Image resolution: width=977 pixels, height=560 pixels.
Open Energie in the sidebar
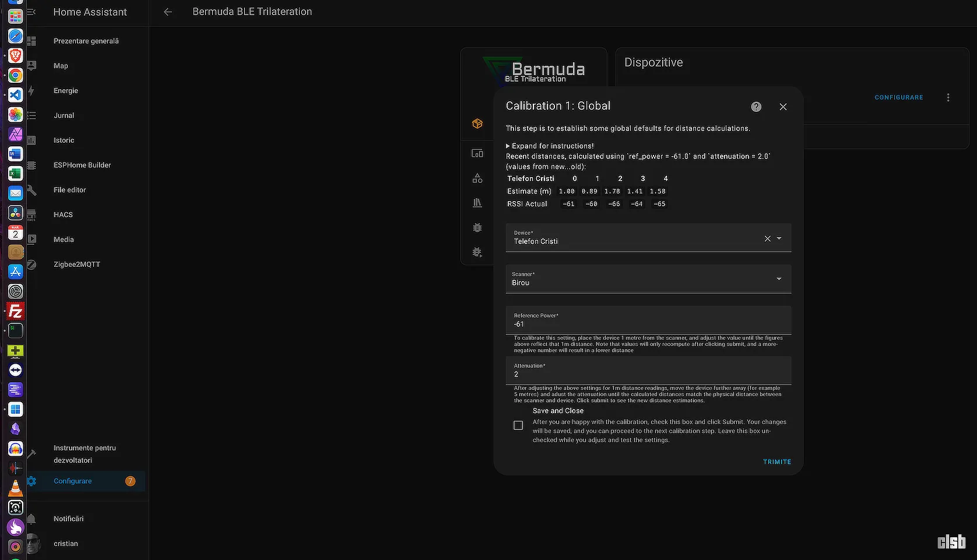click(86, 91)
